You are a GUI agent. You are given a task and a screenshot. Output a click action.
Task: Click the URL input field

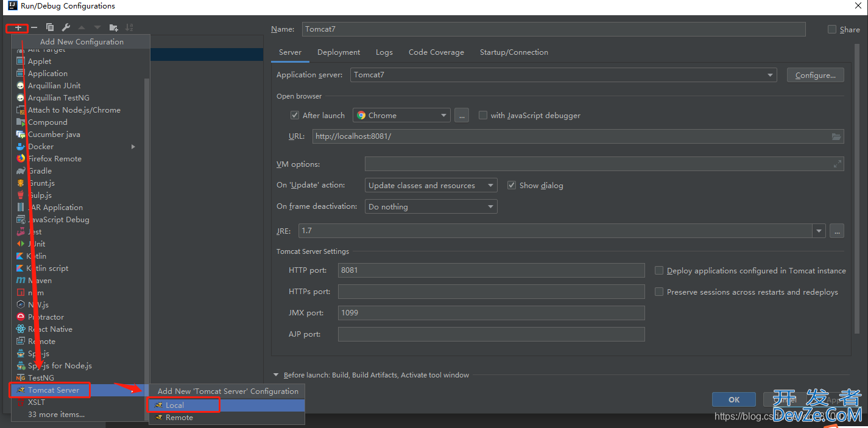578,136
